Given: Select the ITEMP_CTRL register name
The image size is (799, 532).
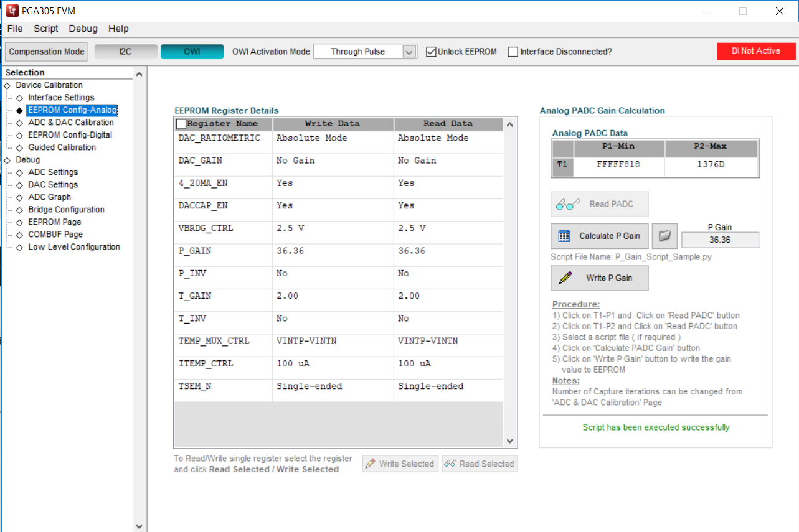Looking at the screenshot, I should tap(206, 363).
